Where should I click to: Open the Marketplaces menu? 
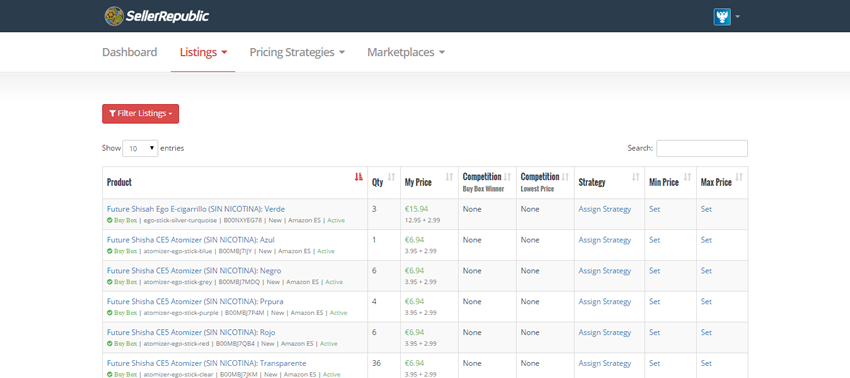(406, 52)
